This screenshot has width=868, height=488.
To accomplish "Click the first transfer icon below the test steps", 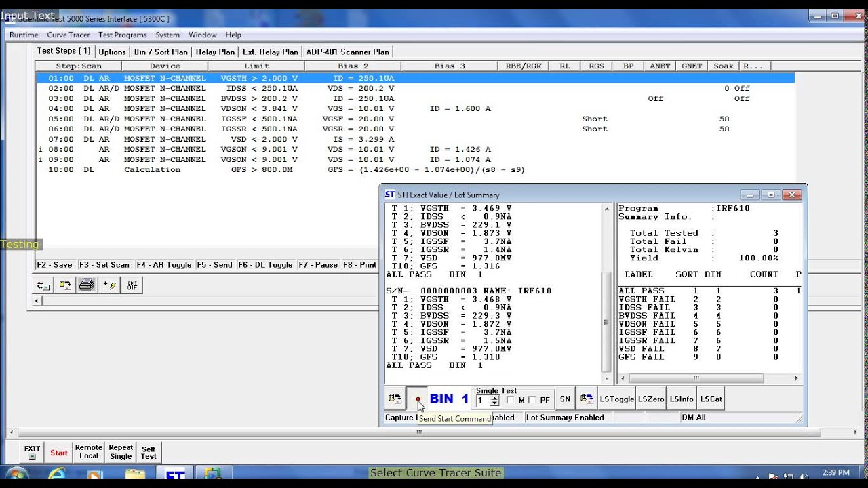I will 43,285.
